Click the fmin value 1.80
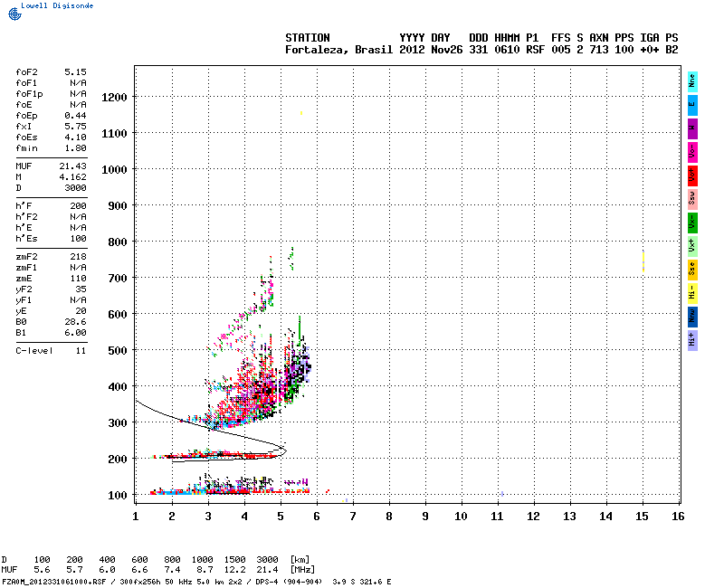Image resolution: width=724 pixels, height=588 pixels. pos(75,148)
